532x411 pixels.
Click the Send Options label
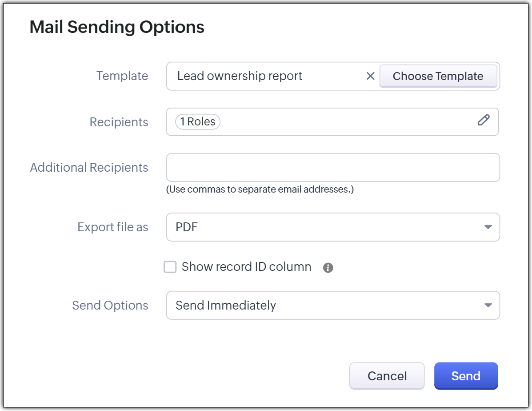110,306
